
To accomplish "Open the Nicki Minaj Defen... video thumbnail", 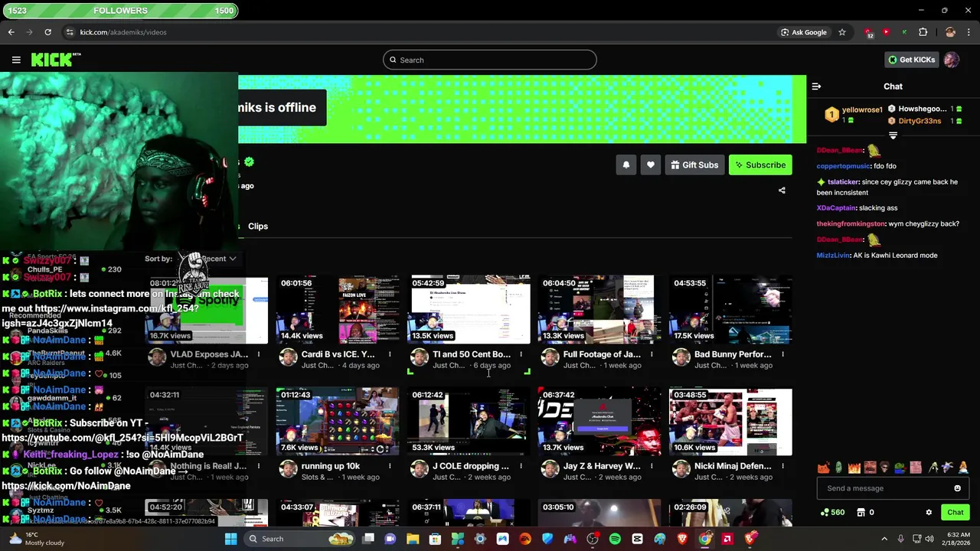I will click(x=731, y=421).
